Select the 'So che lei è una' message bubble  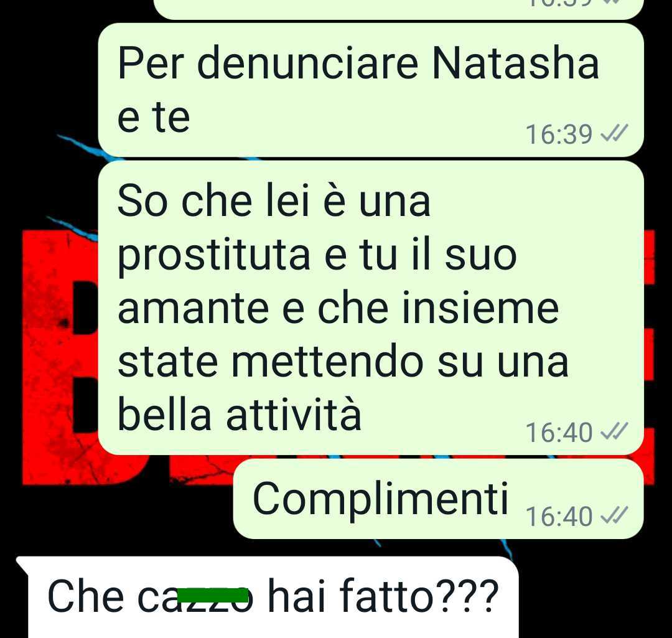[x=371, y=308]
